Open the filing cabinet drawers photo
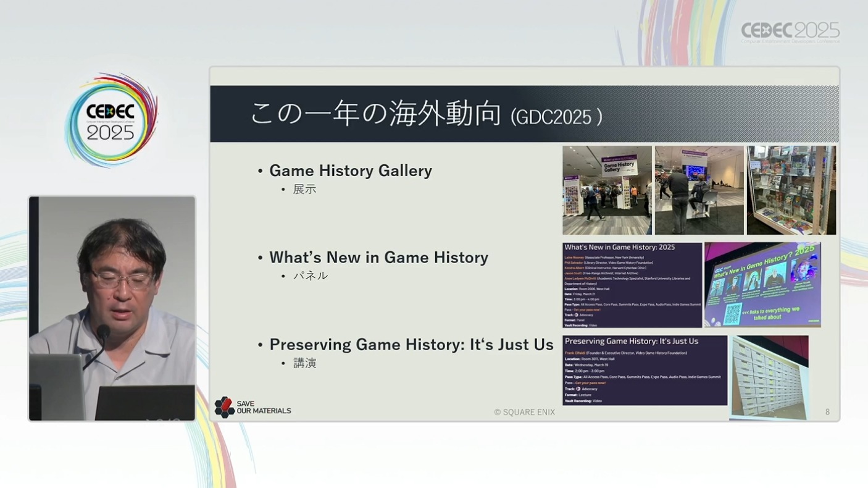Image resolution: width=868 pixels, height=488 pixels. pos(769,377)
